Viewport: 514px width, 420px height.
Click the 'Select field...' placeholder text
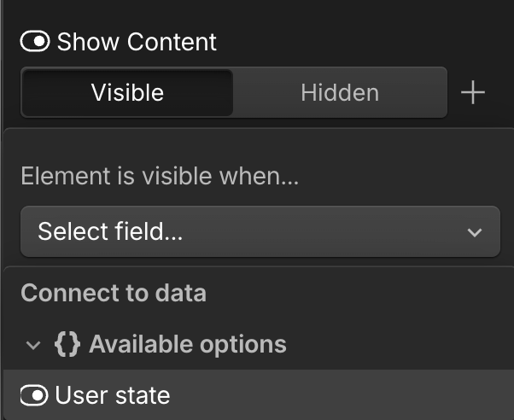coord(110,231)
